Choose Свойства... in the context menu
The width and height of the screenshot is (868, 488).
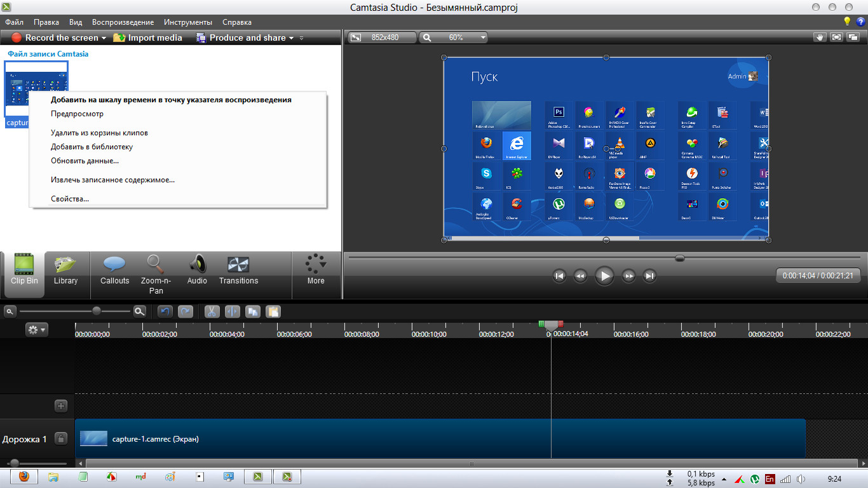click(x=70, y=199)
